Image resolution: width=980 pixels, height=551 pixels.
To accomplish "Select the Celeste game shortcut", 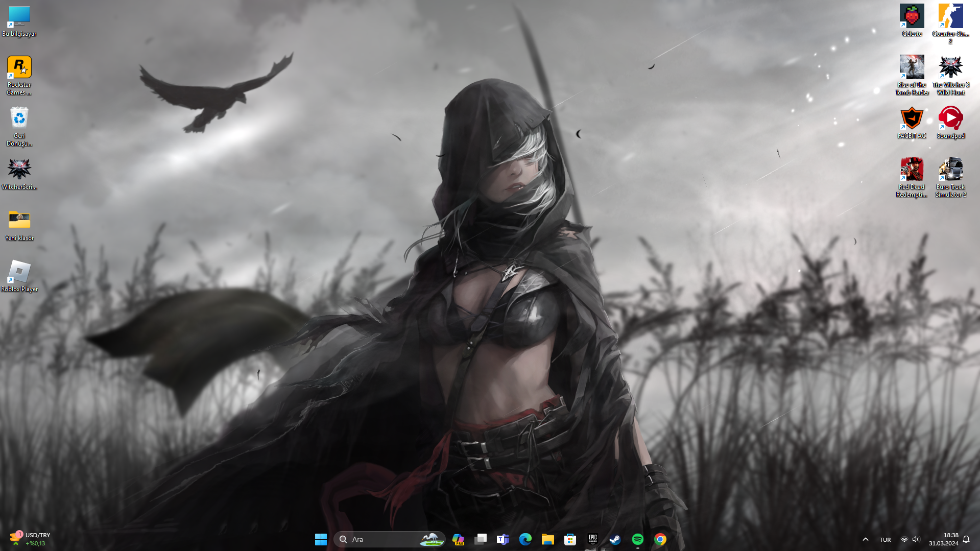I will tap(912, 21).
